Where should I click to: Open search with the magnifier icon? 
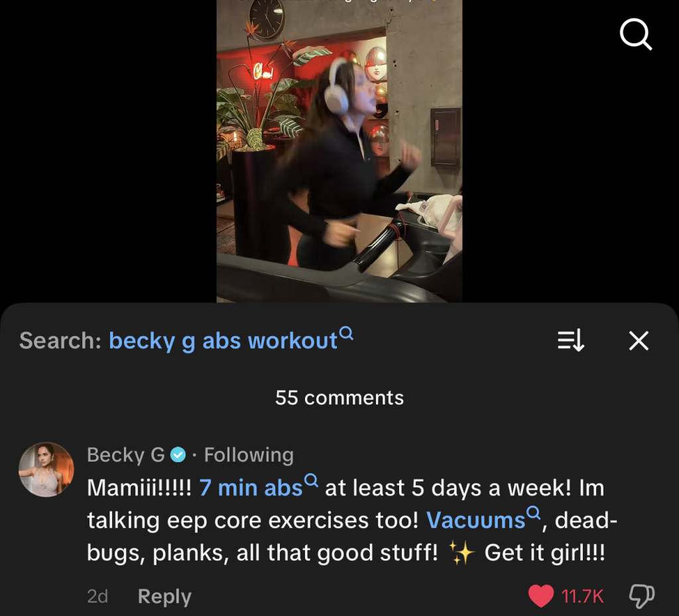pyautogui.click(x=636, y=34)
